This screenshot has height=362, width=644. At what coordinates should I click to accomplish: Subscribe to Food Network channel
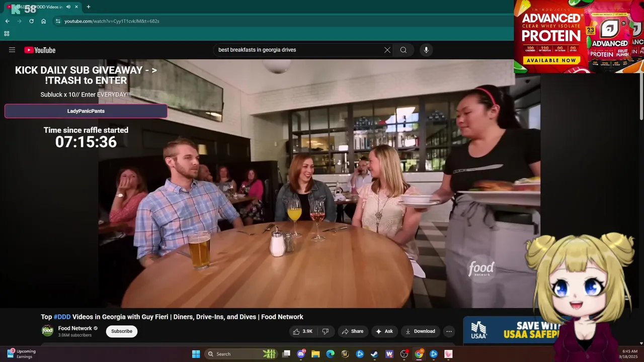click(x=122, y=331)
